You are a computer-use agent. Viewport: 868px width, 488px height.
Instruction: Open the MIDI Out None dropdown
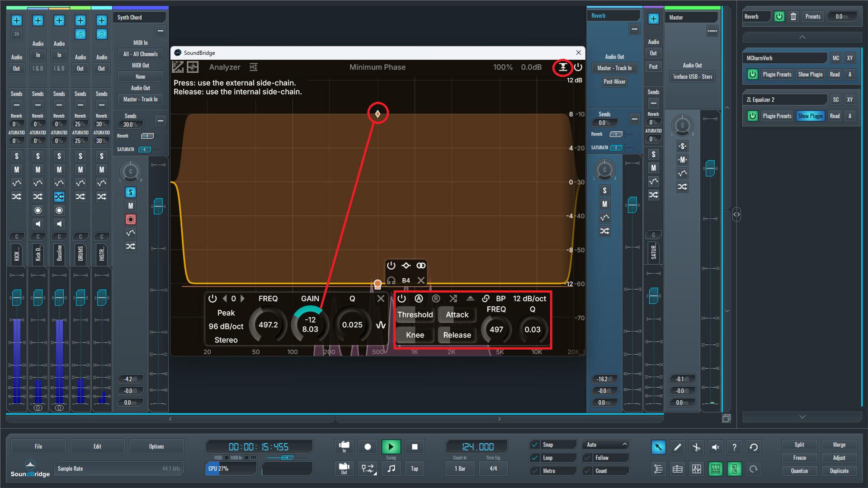[141, 77]
